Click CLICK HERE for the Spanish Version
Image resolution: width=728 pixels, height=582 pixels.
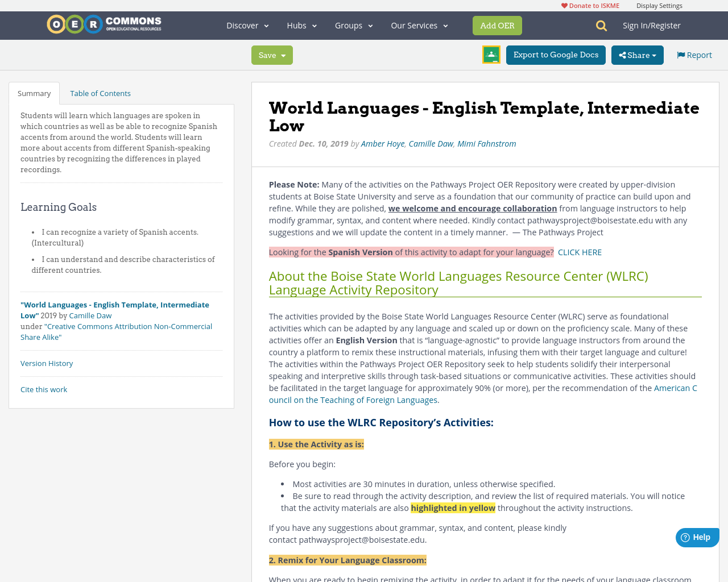click(580, 251)
